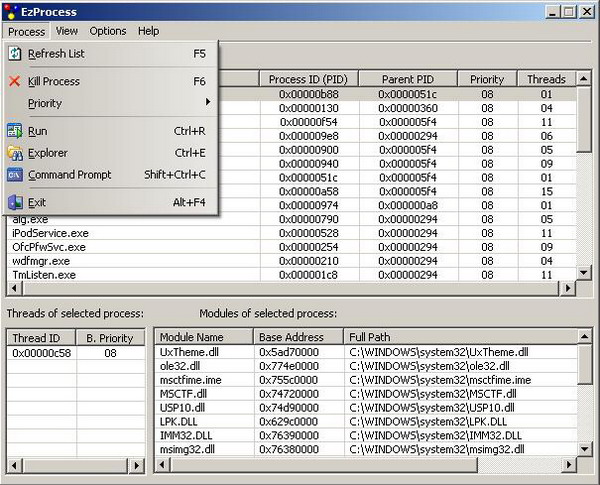Open the Options menu
Screen dimensions: 600x485
pos(108,31)
